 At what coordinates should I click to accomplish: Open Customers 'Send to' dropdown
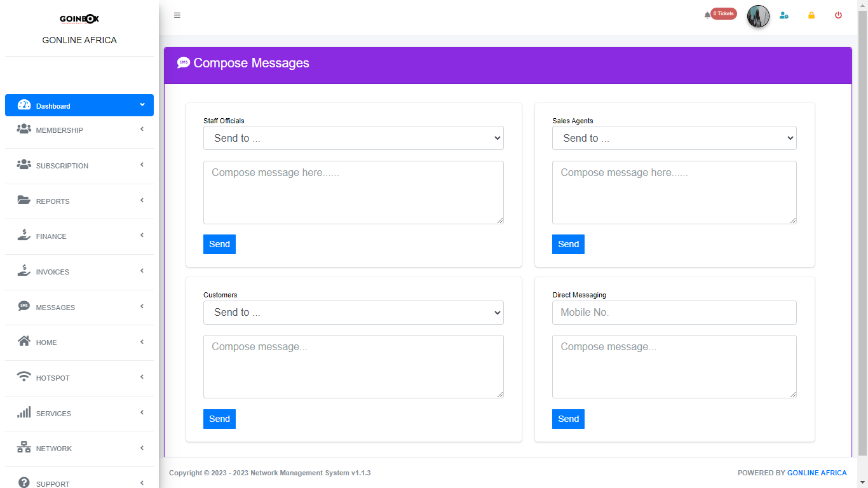pyautogui.click(x=353, y=312)
